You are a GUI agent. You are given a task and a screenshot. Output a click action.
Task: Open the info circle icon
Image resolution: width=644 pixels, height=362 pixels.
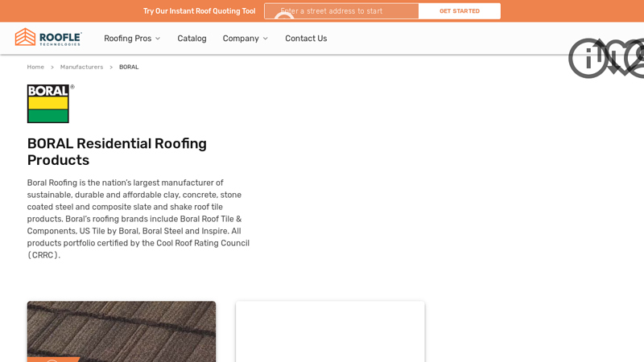click(588, 58)
